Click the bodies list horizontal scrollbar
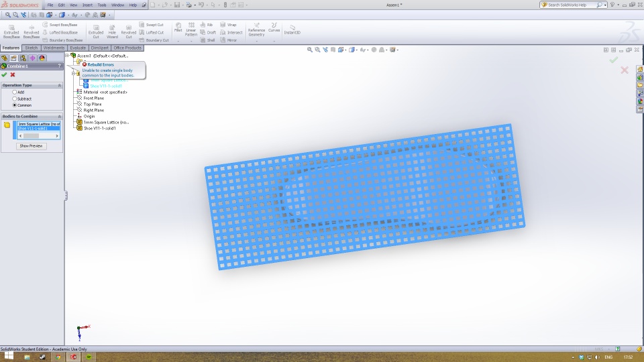 [39, 135]
